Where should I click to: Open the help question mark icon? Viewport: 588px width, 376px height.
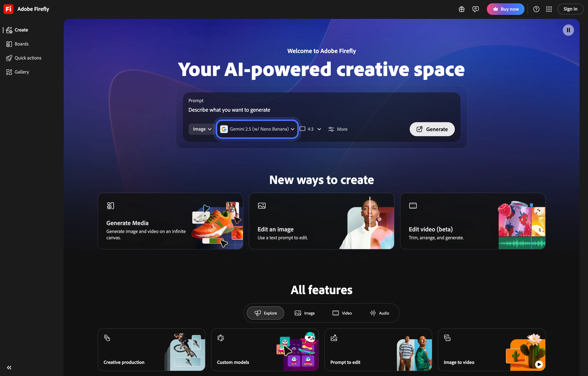pyautogui.click(x=536, y=9)
